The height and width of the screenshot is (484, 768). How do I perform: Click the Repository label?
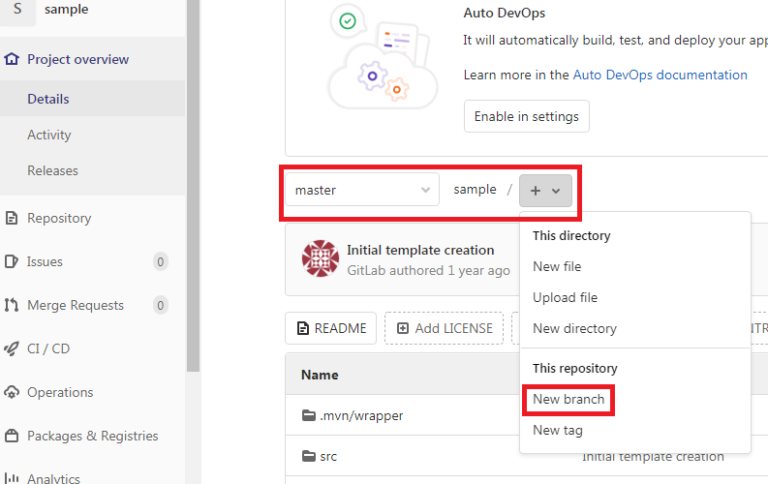(x=59, y=218)
